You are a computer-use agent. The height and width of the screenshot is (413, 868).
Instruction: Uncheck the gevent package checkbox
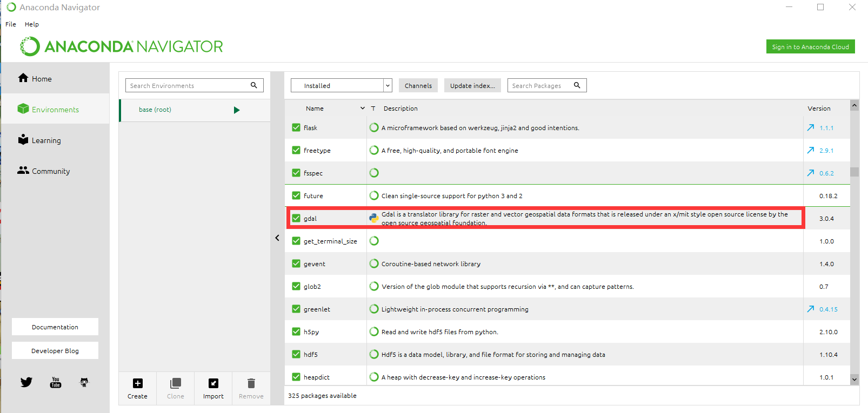(x=296, y=263)
